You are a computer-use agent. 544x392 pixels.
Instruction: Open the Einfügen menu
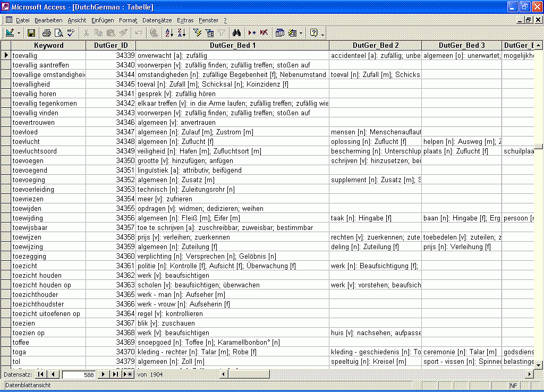point(103,20)
